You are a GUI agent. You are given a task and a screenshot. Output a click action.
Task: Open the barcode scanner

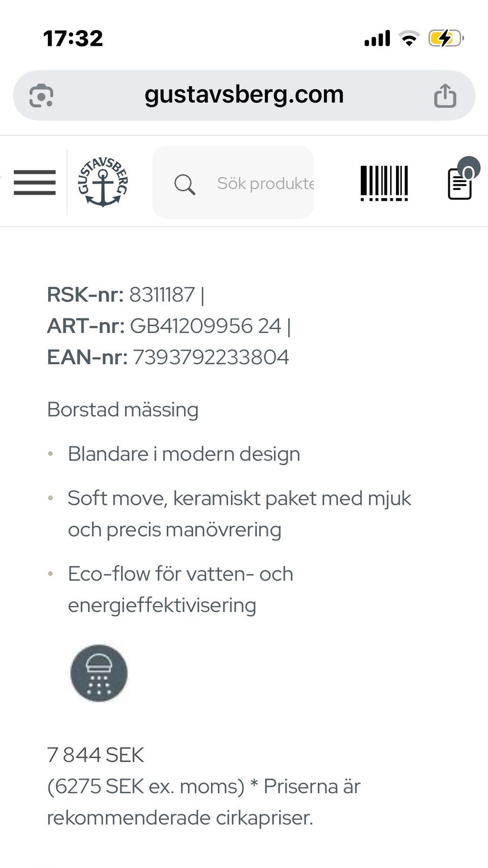point(384,183)
